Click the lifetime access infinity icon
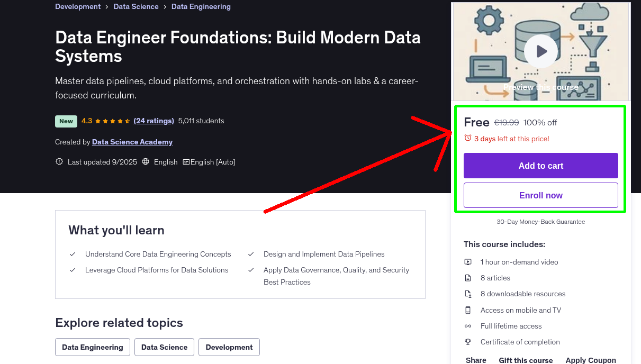The image size is (641, 364). (468, 326)
